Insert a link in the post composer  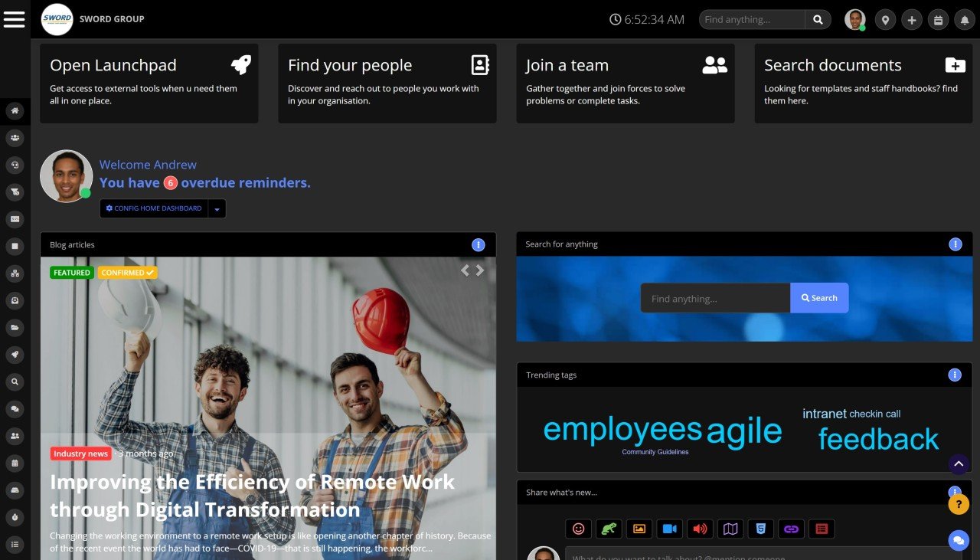[x=791, y=529]
